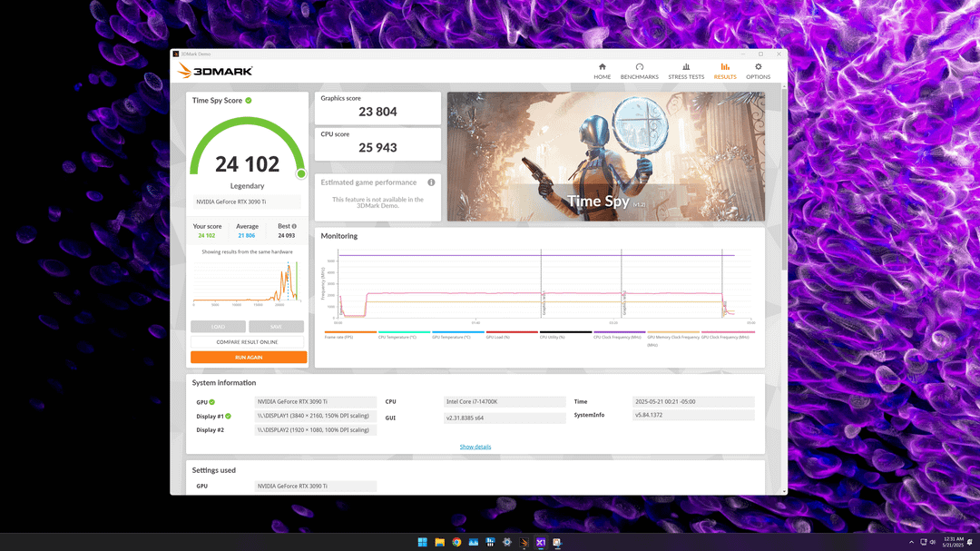Click the score distribution chart
Screen dimensions: 980x551
click(x=247, y=283)
